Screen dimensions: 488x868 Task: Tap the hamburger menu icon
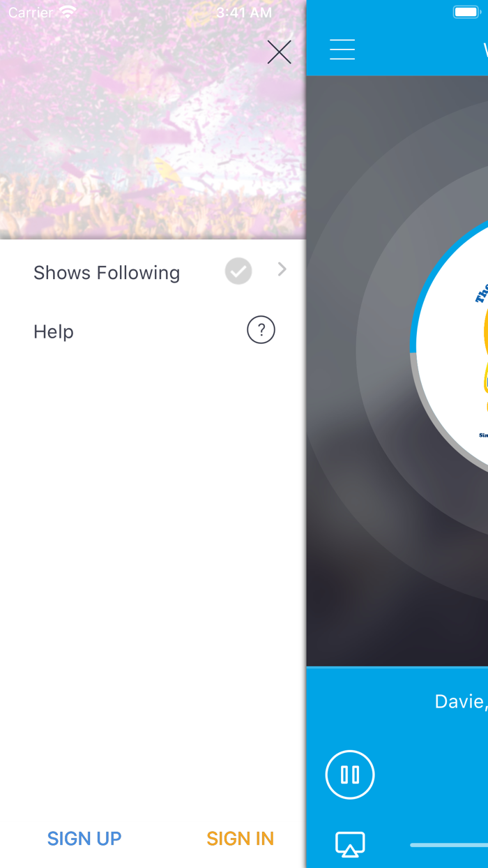(x=342, y=50)
